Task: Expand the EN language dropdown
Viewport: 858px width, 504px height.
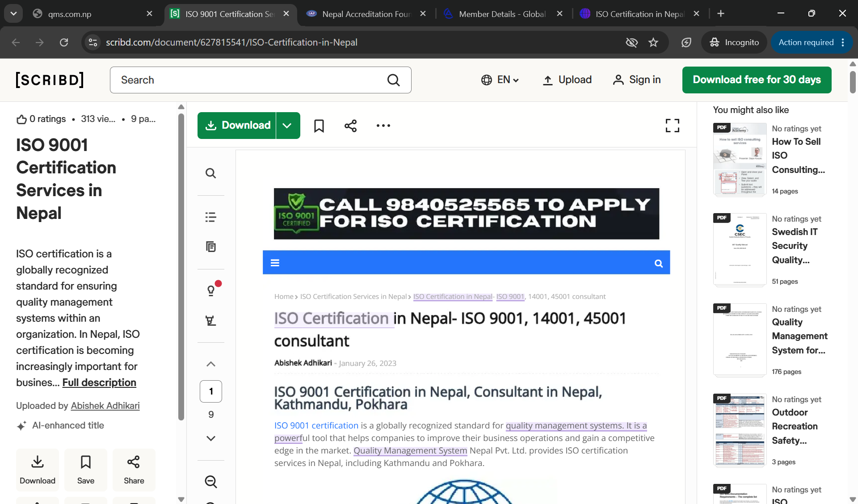Action: [x=500, y=80]
